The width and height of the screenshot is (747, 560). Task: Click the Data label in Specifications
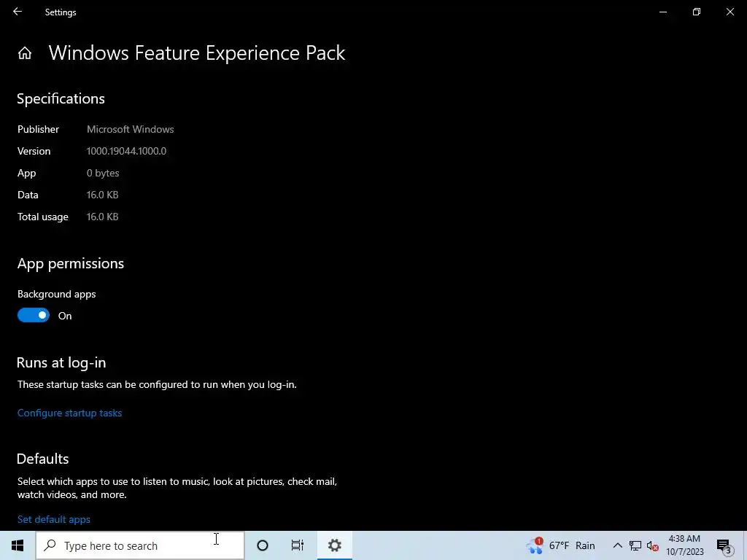tap(28, 195)
